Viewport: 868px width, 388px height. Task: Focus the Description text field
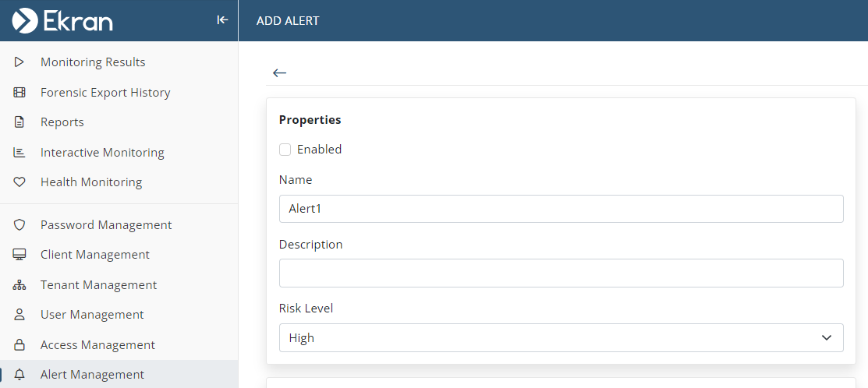click(561, 273)
